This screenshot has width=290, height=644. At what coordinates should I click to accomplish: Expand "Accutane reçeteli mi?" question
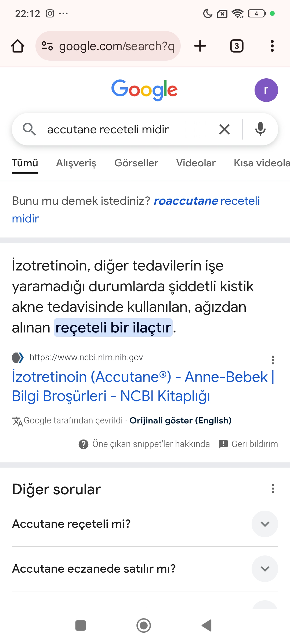click(265, 524)
